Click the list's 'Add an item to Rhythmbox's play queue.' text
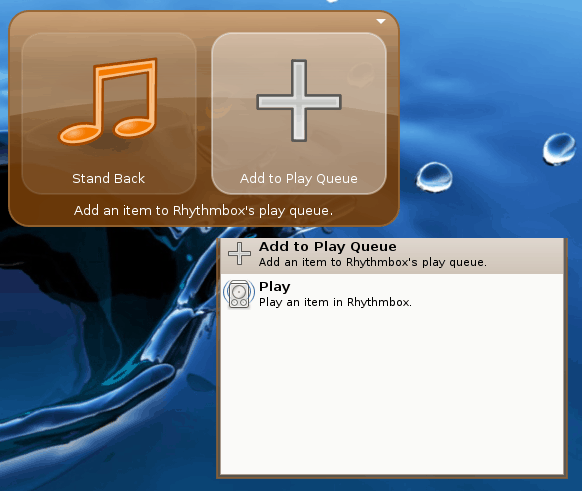Screen dimensions: 582x491 coord(373,262)
